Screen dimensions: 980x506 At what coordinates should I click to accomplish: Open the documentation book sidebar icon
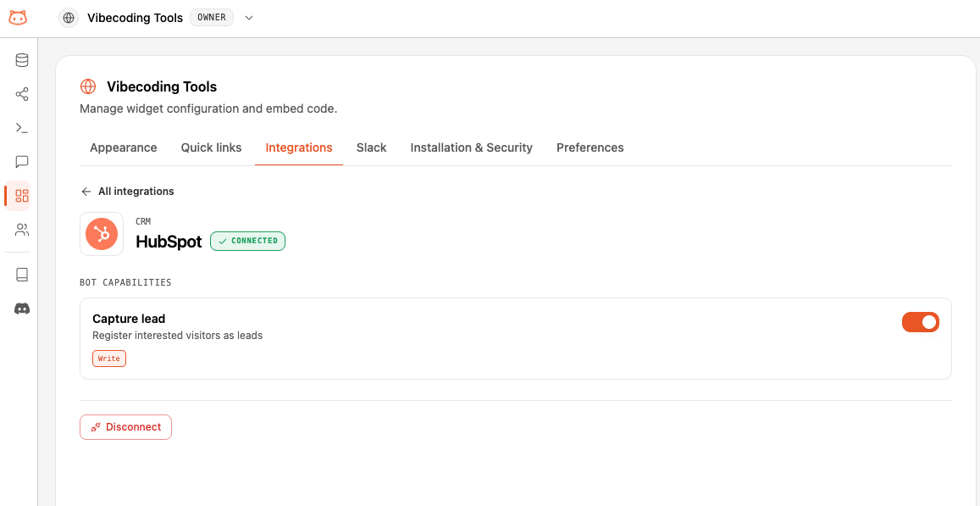click(x=22, y=275)
